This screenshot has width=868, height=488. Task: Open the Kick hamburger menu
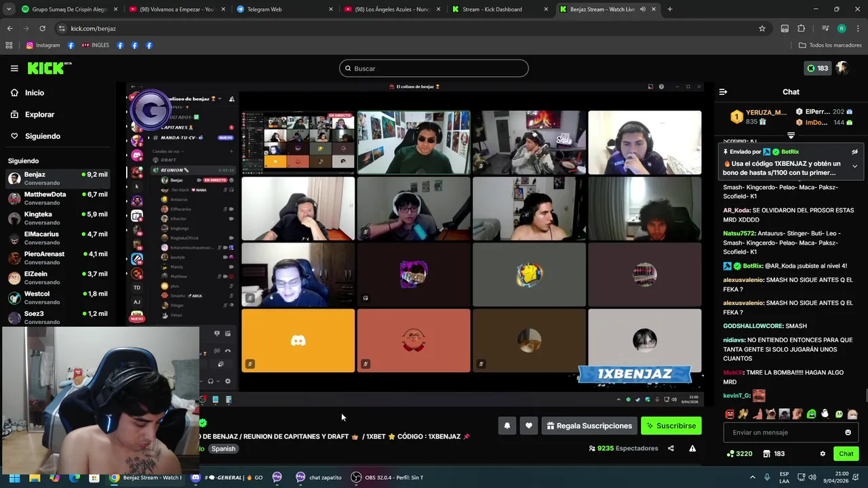(x=14, y=68)
